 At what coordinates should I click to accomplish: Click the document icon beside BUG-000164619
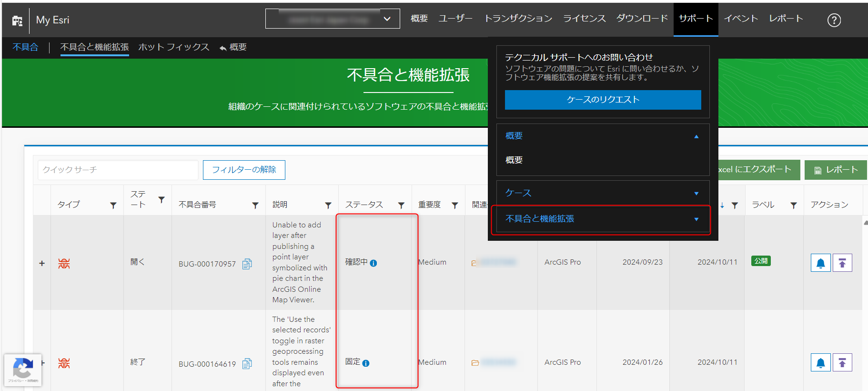[x=247, y=364]
